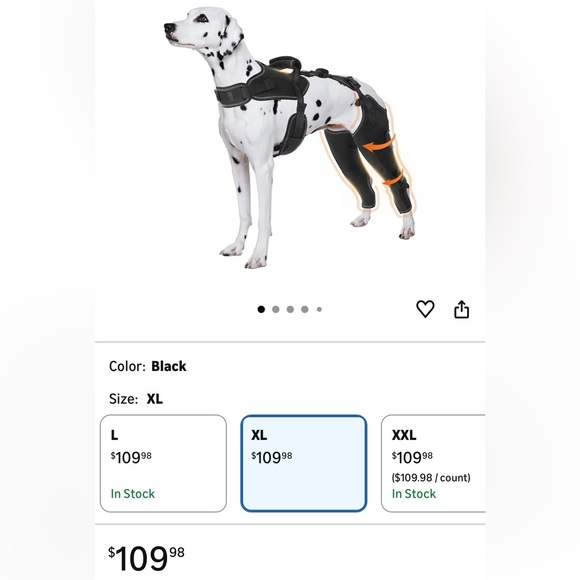Jump to second image carousel dot
Image resolution: width=580 pixels, height=580 pixels.
276,309
